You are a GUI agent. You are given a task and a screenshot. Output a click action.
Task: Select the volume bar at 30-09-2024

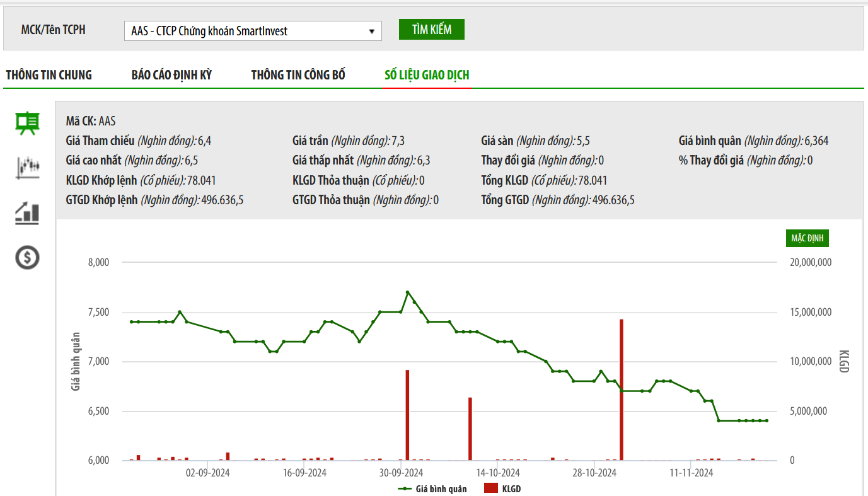(x=407, y=415)
